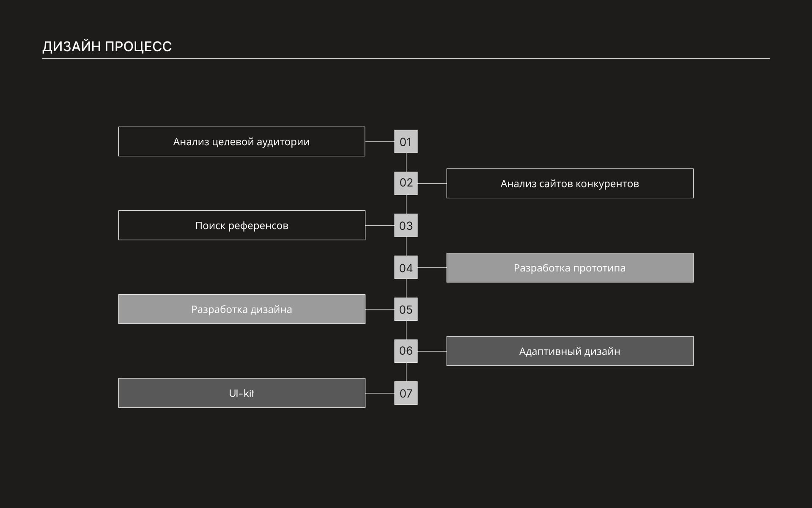
Task: Select step 04 number block
Action: click(406, 267)
